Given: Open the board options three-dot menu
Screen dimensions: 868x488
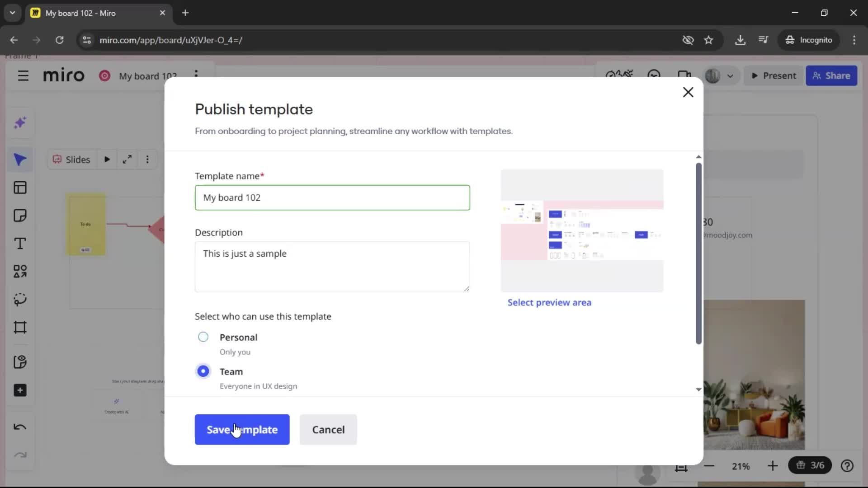Looking at the screenshot, I should pos(196,74).
